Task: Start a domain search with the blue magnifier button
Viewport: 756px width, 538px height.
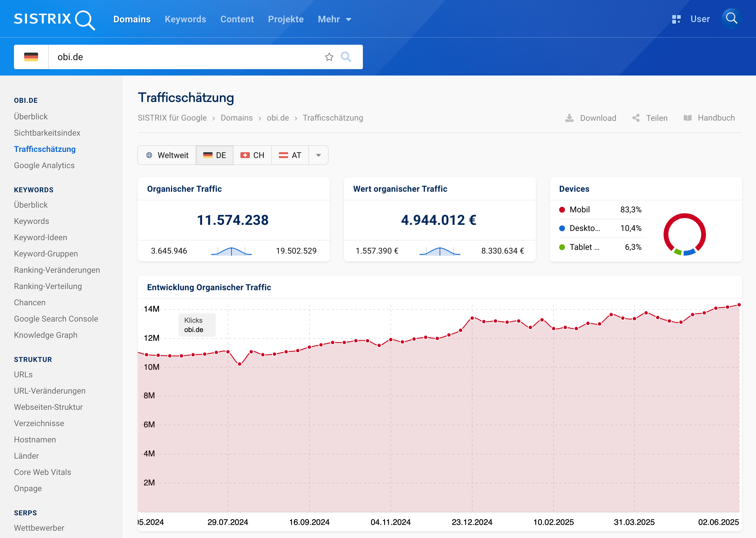Action: click(346, 57)
